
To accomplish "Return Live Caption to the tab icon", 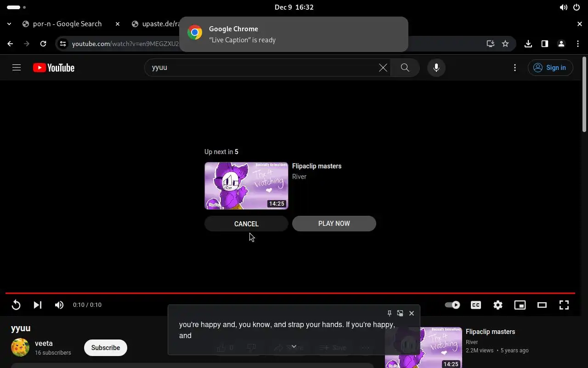I will click(400, 313).
